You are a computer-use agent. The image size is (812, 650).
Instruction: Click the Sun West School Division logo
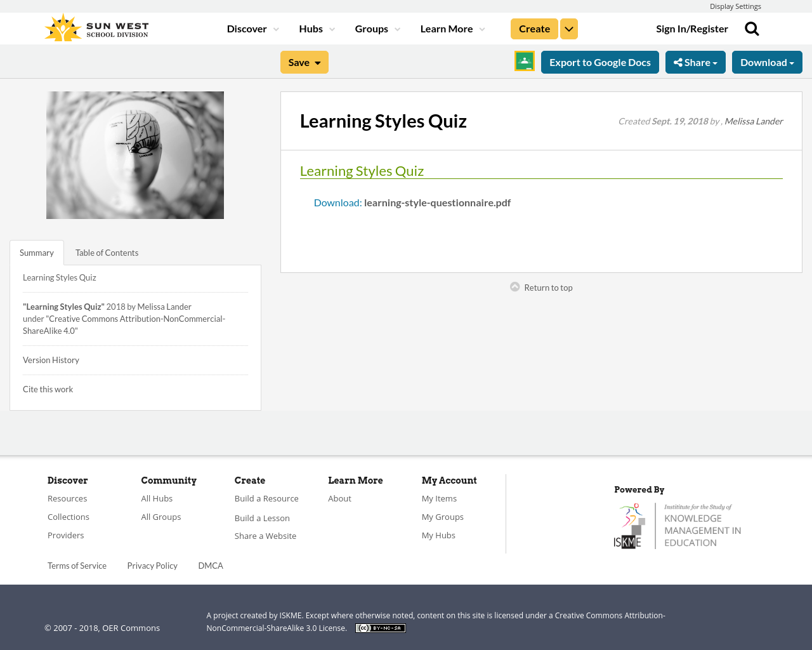point(96,27)
